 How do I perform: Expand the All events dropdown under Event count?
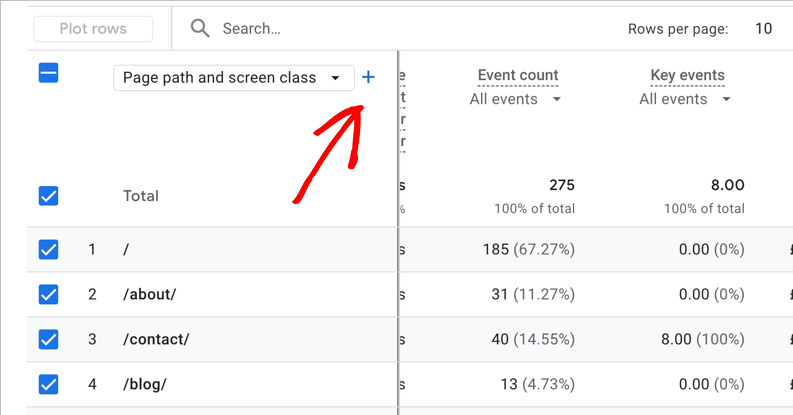tap(515, 99)
